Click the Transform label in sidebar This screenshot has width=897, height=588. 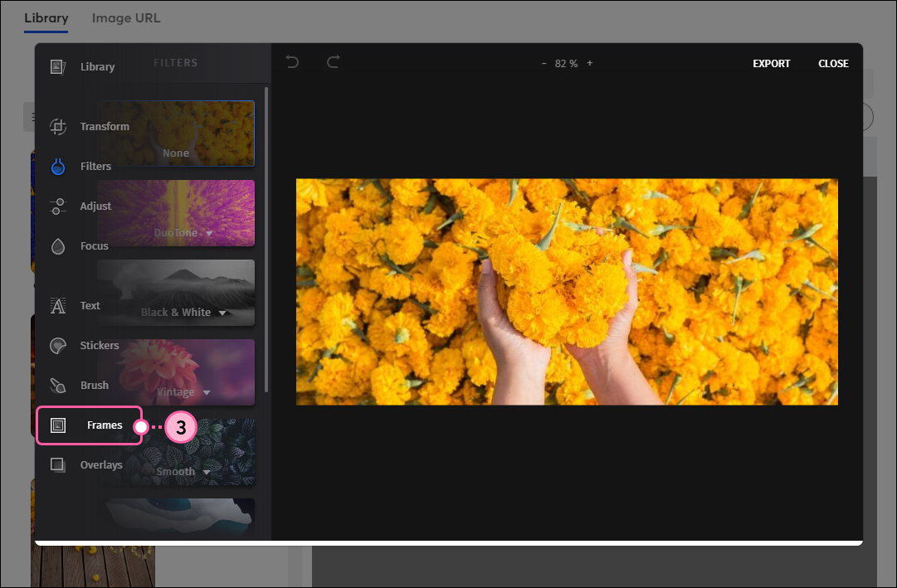click(105, 126)
